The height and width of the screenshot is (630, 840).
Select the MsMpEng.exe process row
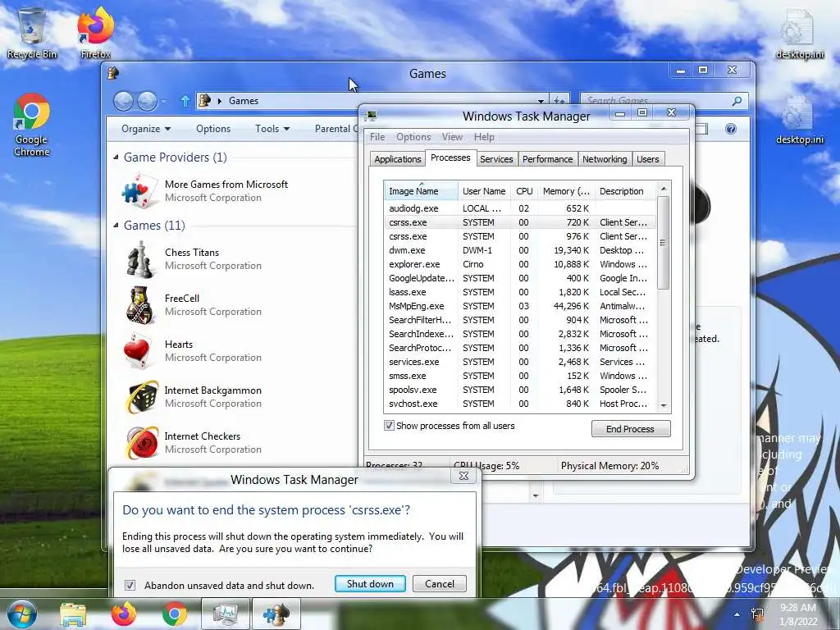coord(519,306)
